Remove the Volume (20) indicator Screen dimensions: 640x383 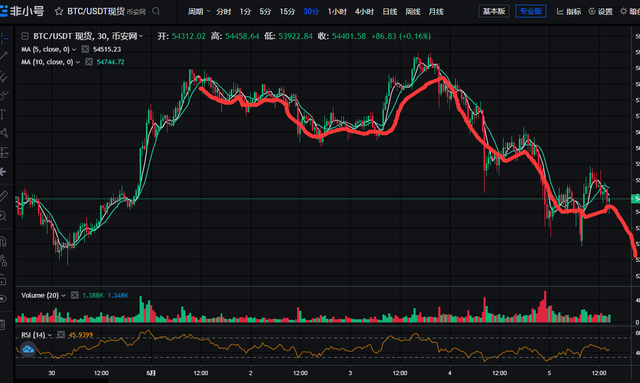75,295
